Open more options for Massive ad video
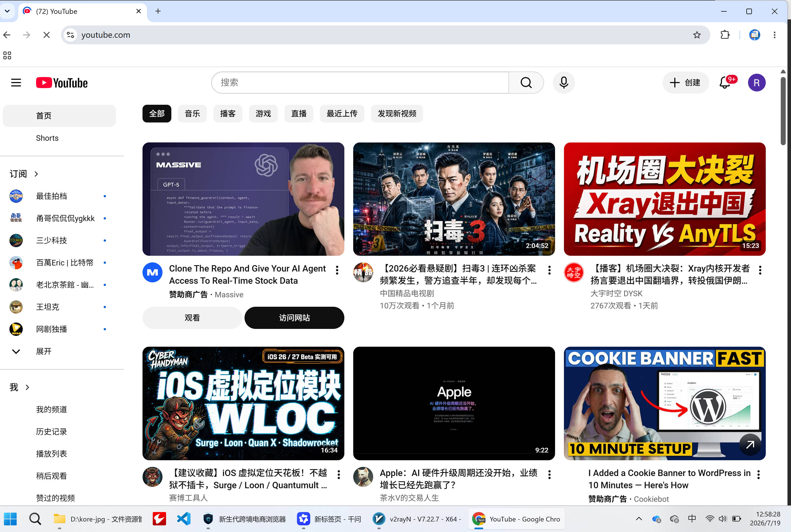791x532 pixels. pos(337,270)
